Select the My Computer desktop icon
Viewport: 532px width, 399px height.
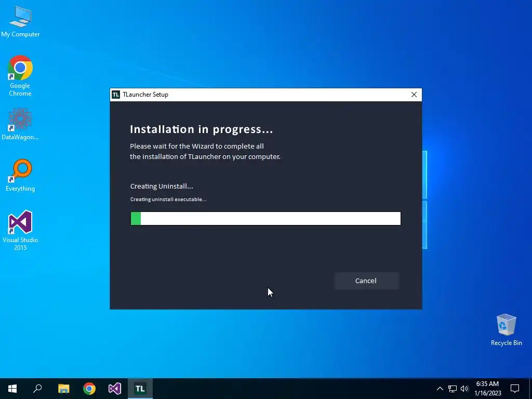(x=20, y=21)
